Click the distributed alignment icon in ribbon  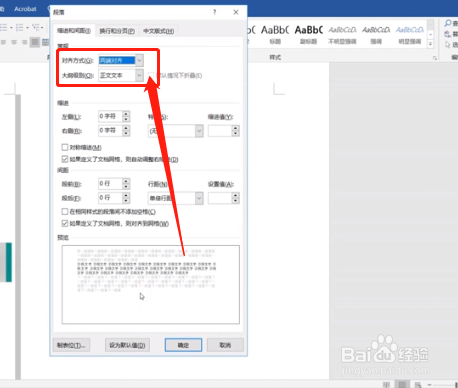pos(45,42)
